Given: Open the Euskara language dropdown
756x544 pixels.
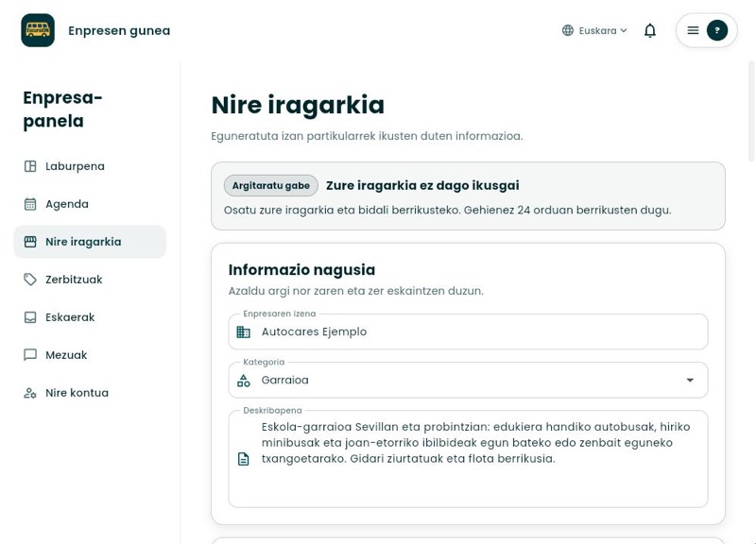Looking at the screenshot, I should click(595, 30).
